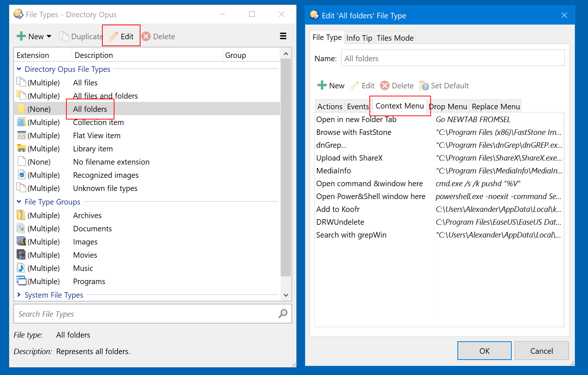588x375 pixels.
Task: Click the Duplicate pages icon in the toolbar
Action: [x=64, y=36]
